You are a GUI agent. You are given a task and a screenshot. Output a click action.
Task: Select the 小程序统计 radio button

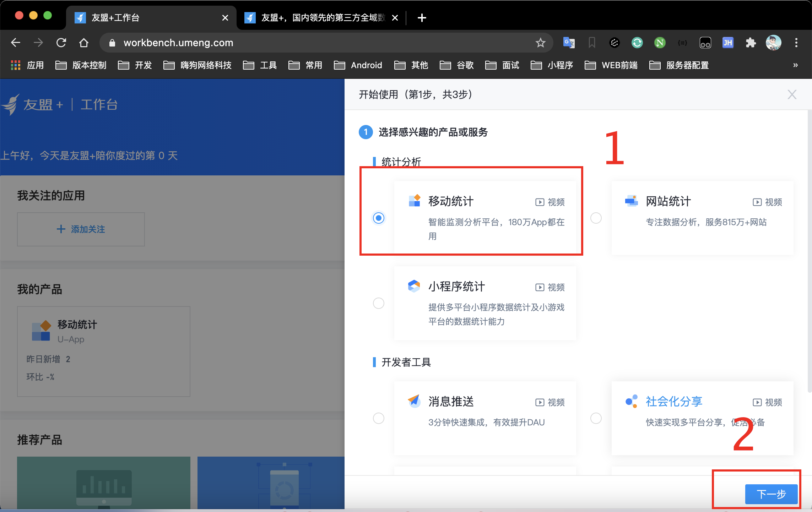379,303
